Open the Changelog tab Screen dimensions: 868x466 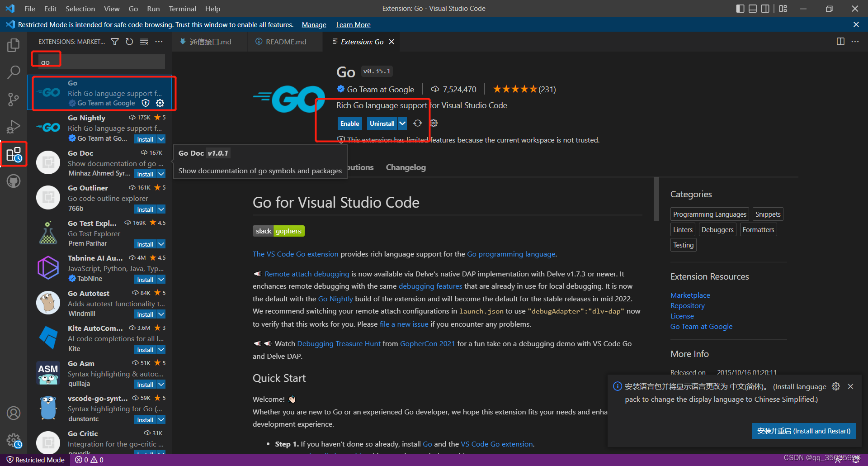406,167
